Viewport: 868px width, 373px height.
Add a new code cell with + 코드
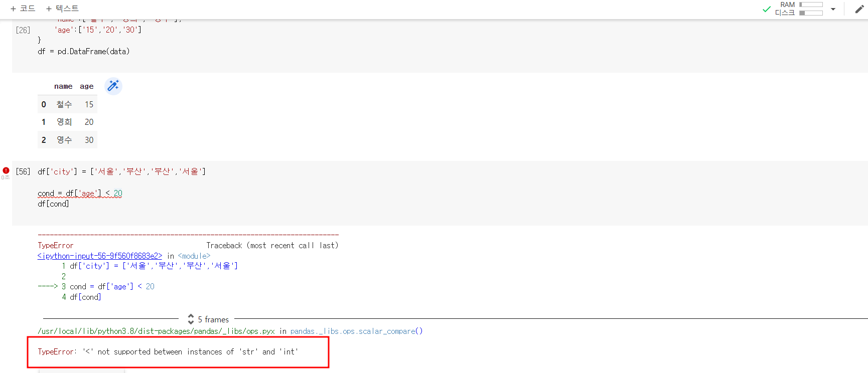tap(23, 9)
